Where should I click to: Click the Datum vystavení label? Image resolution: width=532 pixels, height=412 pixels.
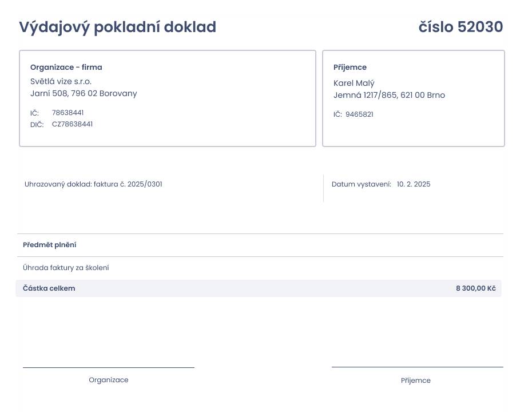pos(362,184)
